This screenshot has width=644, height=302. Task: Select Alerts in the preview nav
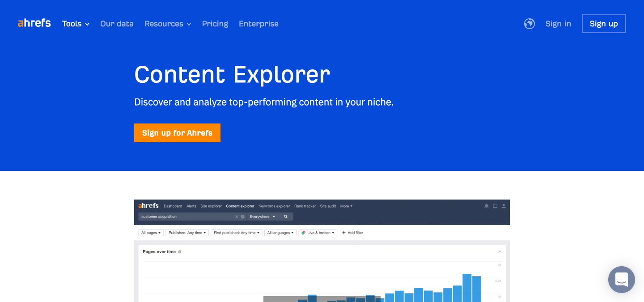click(x=191, y=206)
